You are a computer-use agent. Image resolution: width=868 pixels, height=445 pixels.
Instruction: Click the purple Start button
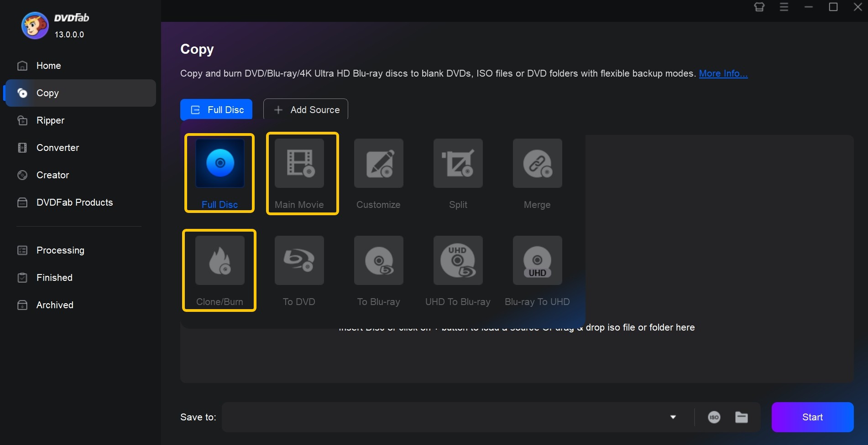(812, 417)
